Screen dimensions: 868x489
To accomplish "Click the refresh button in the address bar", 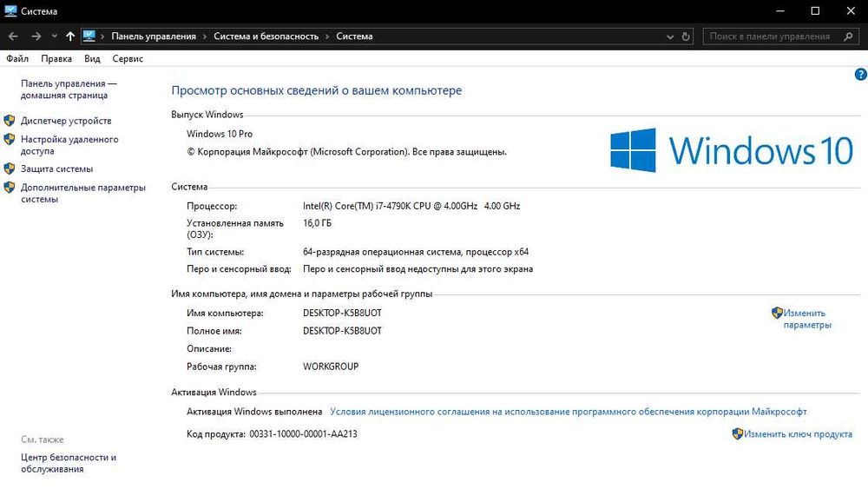I will click(x=687, y=36).
